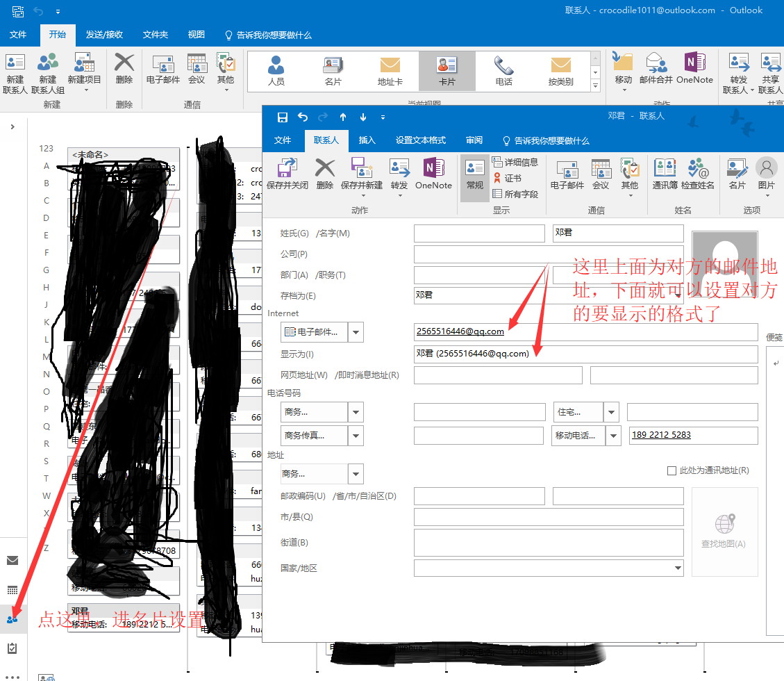Click Delete in the main Outlook ribbon

tap(124, 69)
